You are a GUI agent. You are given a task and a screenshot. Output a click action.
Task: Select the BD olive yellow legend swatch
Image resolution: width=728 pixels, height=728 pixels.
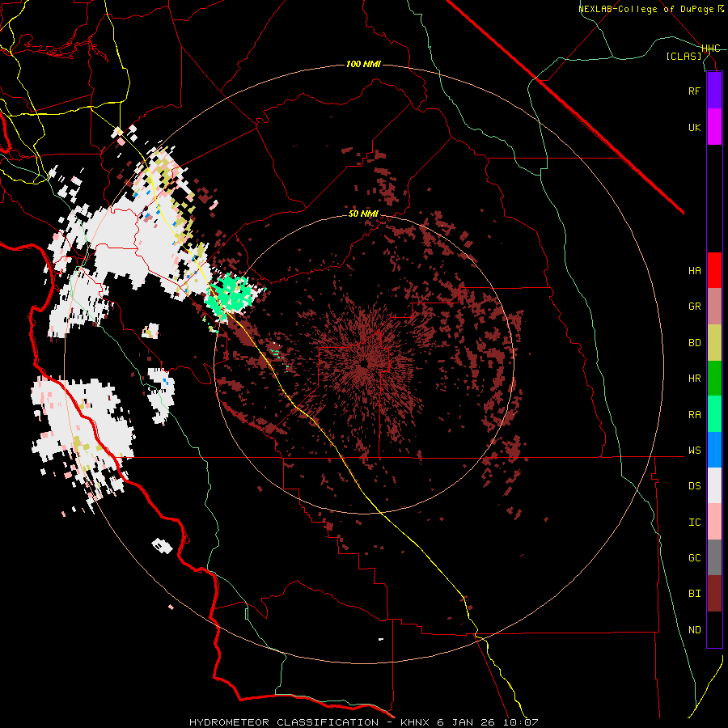(x=714, y=343)
